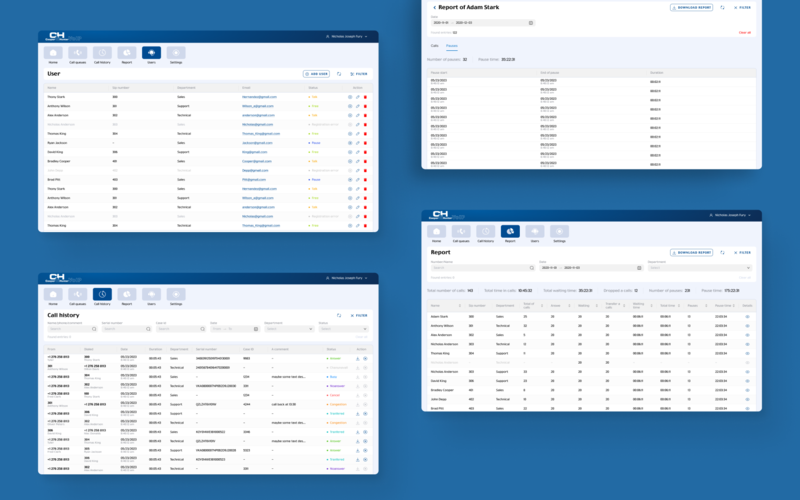Click the magnifier in the Serial number search
The height and width of the screenshot is (500, 800).
(x=148, y=329)
